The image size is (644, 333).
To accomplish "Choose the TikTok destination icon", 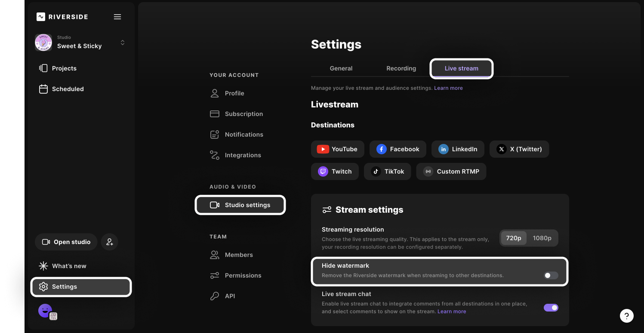I will 376,171.
